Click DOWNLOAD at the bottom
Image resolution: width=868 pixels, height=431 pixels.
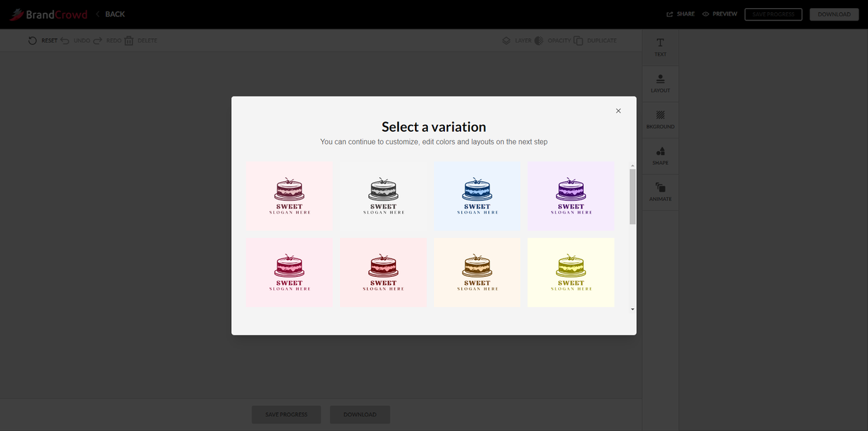point(359,415)
